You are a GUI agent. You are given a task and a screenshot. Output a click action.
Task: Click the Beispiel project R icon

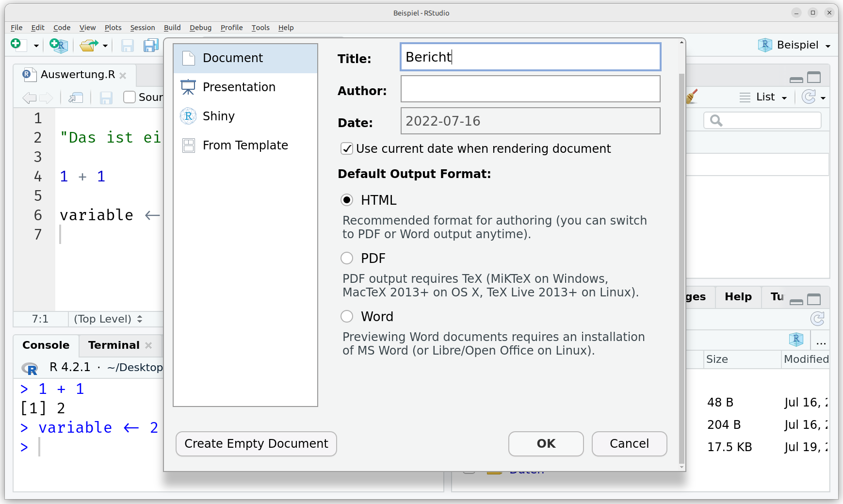pos(765,45)
